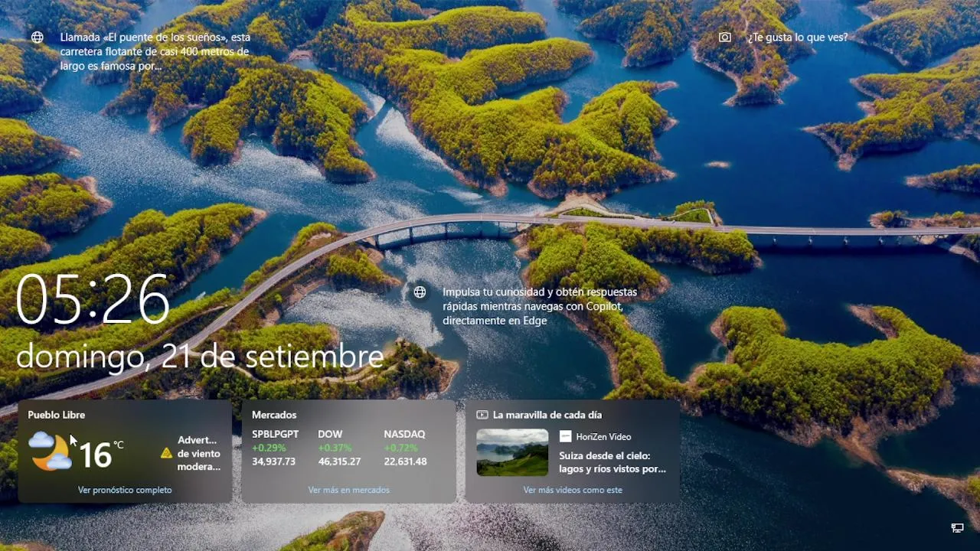Click the +0.72% change value
This screenshot has width=980, height=551.
400,448
